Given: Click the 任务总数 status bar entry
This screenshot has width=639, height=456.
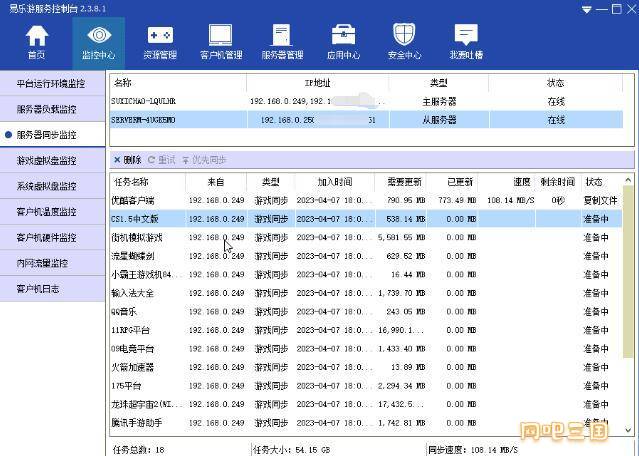Looking at the screenshot, I should [139, 450].
